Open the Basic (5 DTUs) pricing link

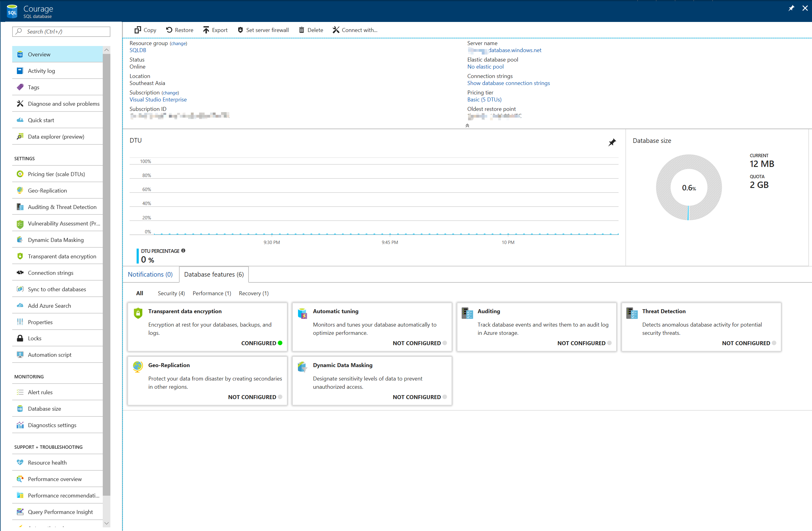tap(484, 100)
